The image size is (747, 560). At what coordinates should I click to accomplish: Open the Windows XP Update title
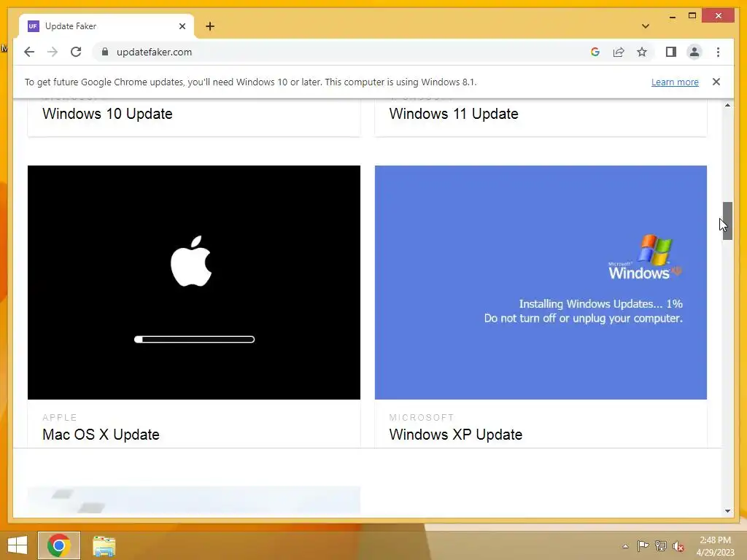click(455, 435)
